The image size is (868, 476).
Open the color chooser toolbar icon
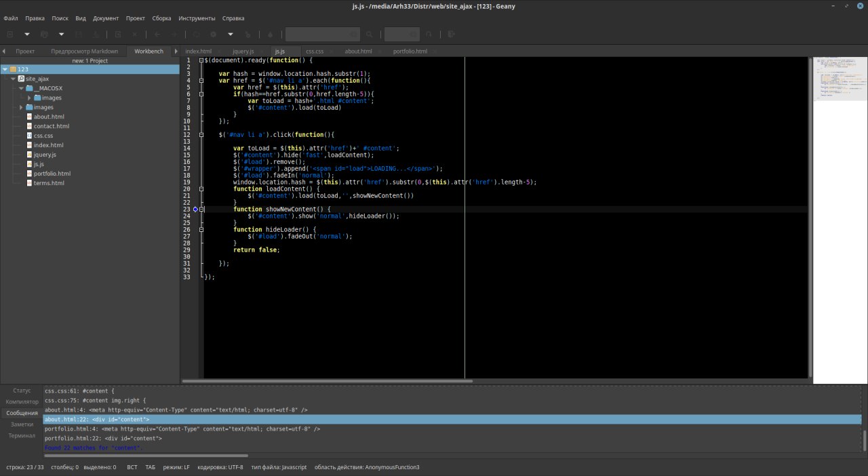pyautogui.click(x=270, y=34)
